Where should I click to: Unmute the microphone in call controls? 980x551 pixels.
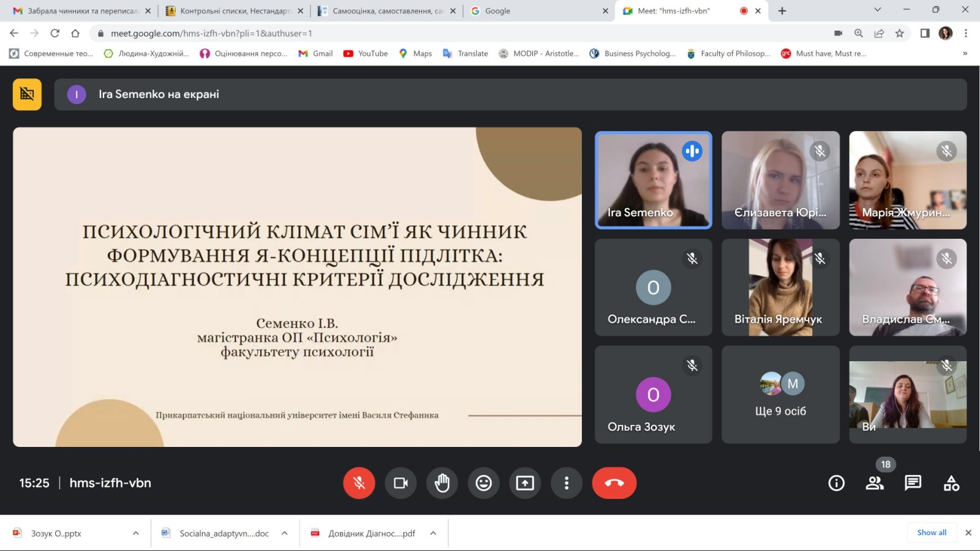[x=359, y=483]
